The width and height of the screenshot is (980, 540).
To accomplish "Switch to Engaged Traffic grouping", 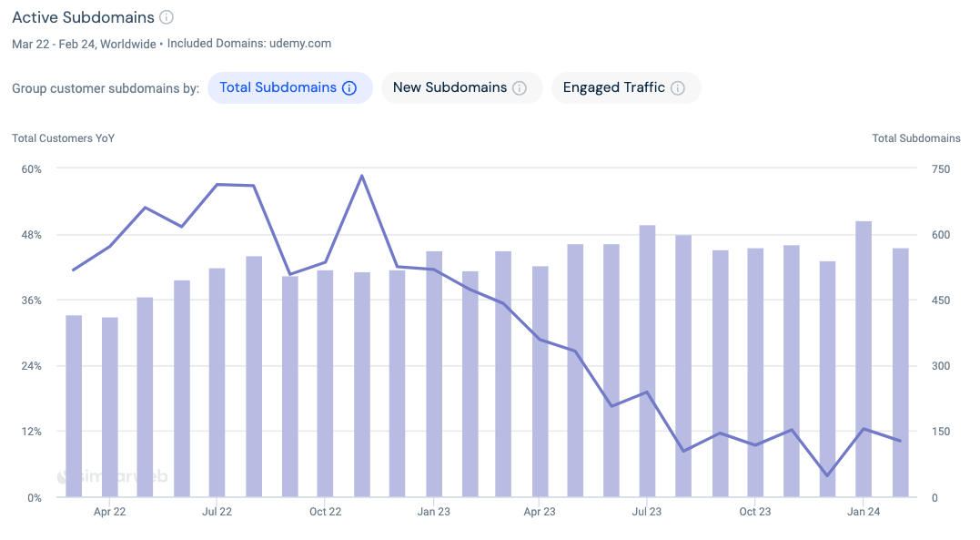I will [x=626, y=87].
